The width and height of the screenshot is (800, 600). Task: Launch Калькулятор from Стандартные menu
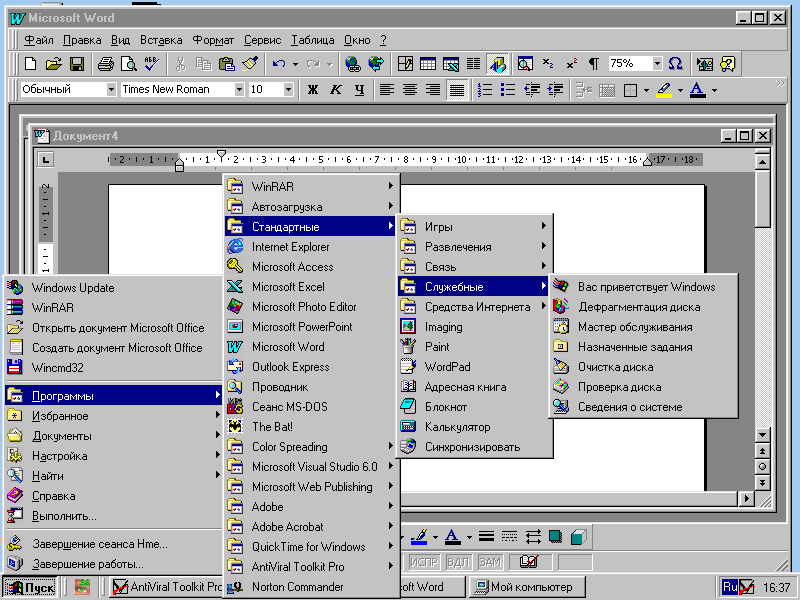pyautogui.click(x=474, y=427)
